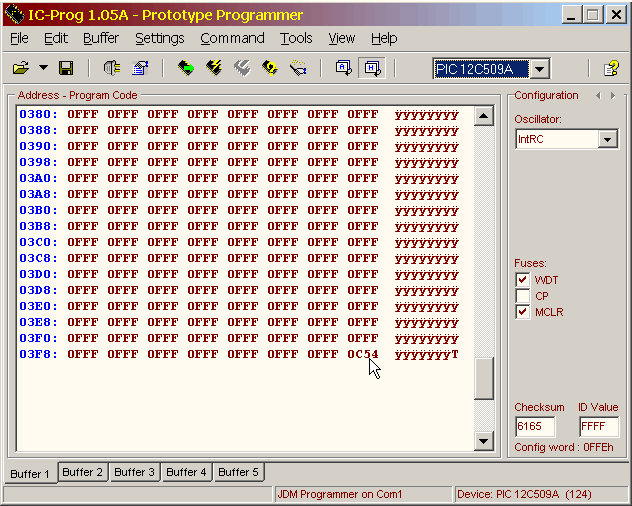Switch to the Buffer 2 tab
Screen dimensions: 632x506
pos(83,472)
